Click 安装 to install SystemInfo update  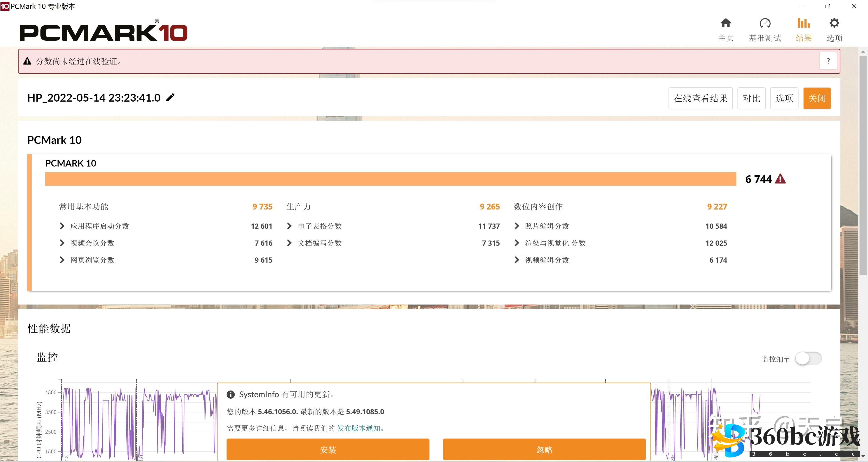coord(328,449)
